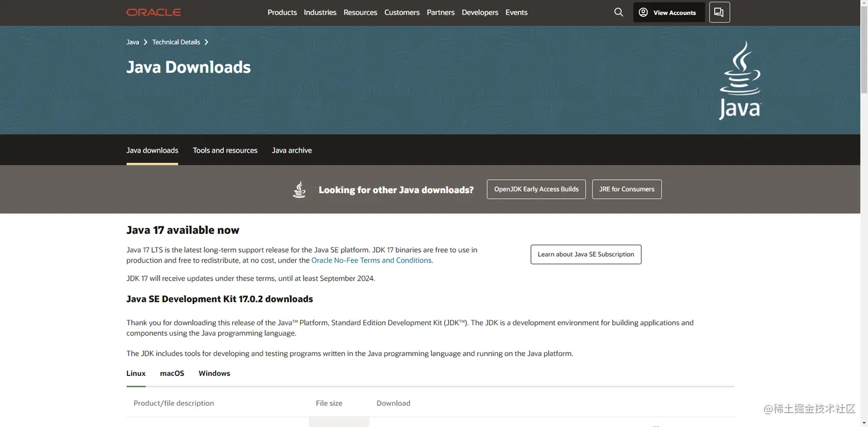Open the Industries menu
The width and height of the screenshot is (868, 427).
pos(320,12)
